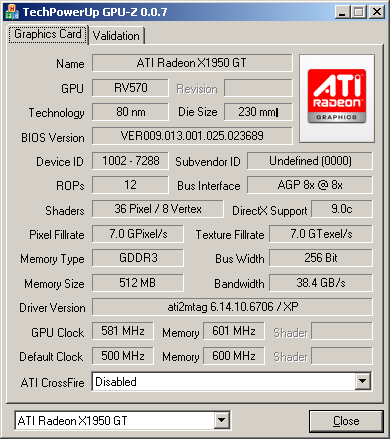Click the BIOS Version value field
Screen dimensions: 390x439
pyautogui.click(x=192, y=136)
